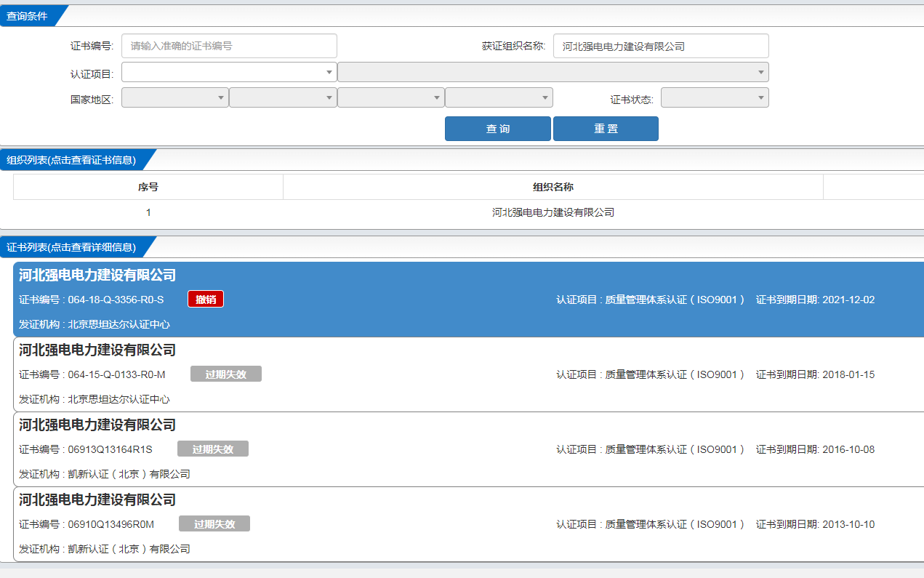Click expiry date 2013-10-10

pos(848,524)
